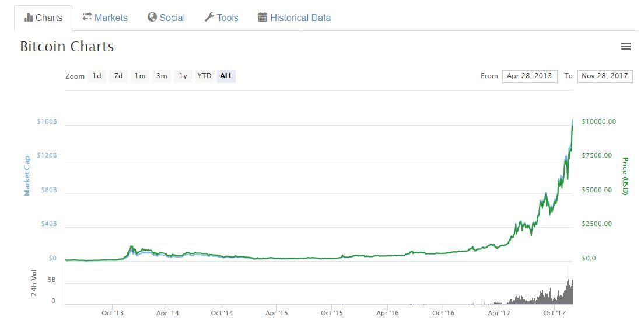Open the Markets tab
This screenshot has width=644, height=320.
pyautogui.click(x=105, y=18)
